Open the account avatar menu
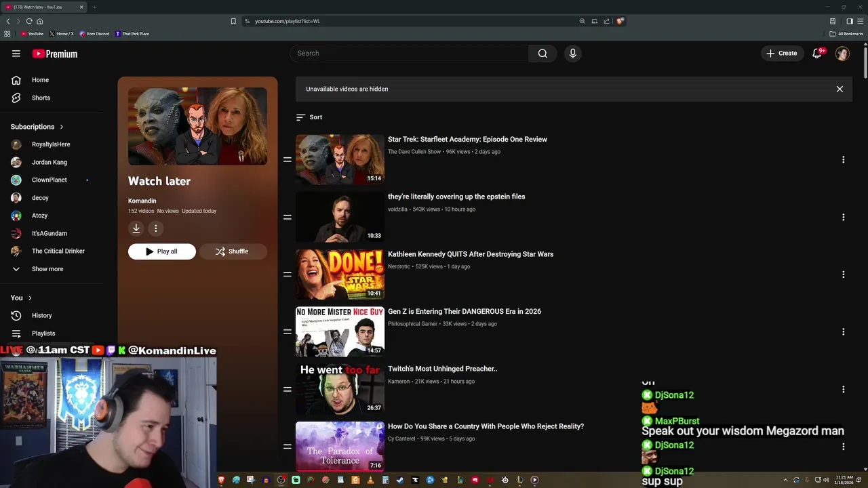This screenshot has height=488, width=868. point(842,54)
